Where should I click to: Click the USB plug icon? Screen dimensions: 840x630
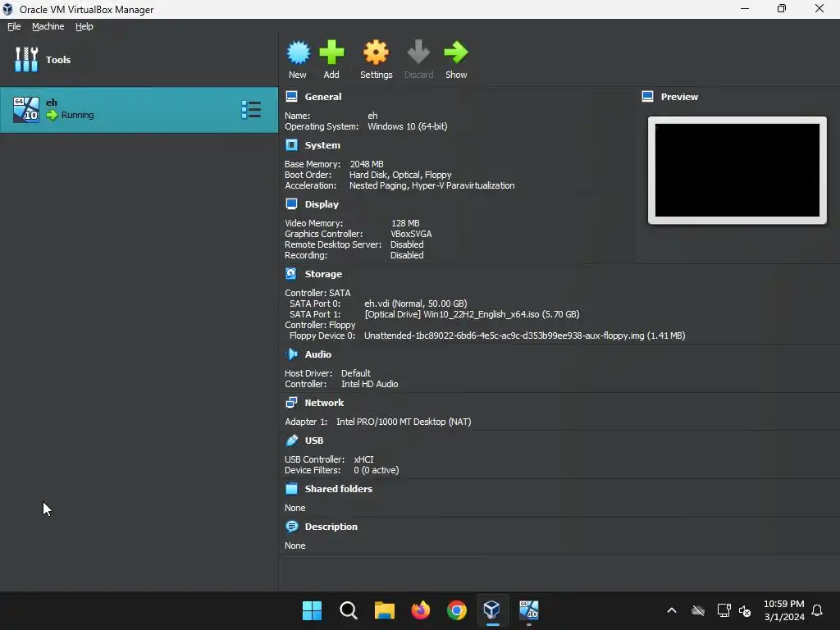(291, 441)
